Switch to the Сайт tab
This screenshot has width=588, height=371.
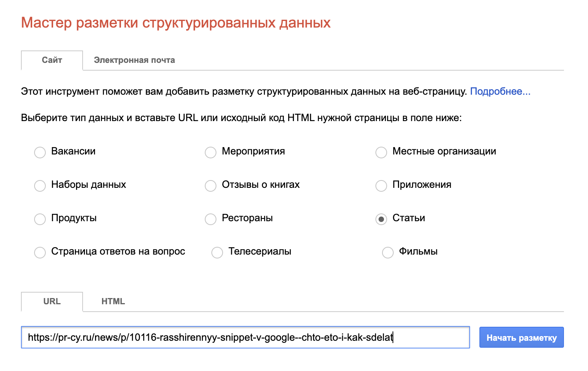pos(52,60)
